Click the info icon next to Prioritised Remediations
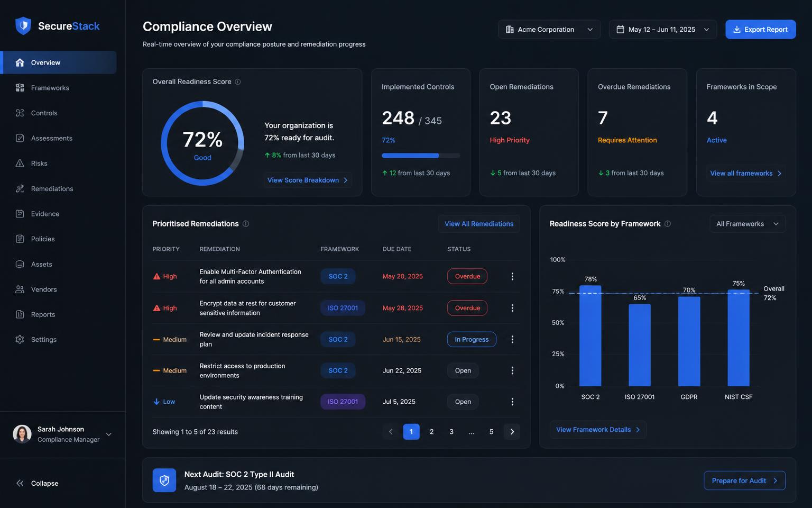The width and height of the screenshot is (812, 508). point(246,224)
